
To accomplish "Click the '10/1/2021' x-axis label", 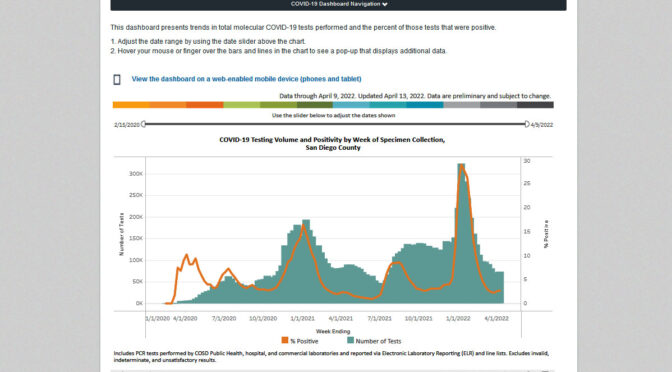I will pos(419,318).
